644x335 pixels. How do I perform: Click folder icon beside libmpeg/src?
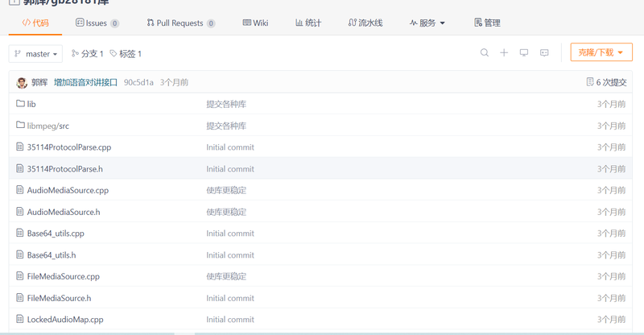click(x=20, y=125)
